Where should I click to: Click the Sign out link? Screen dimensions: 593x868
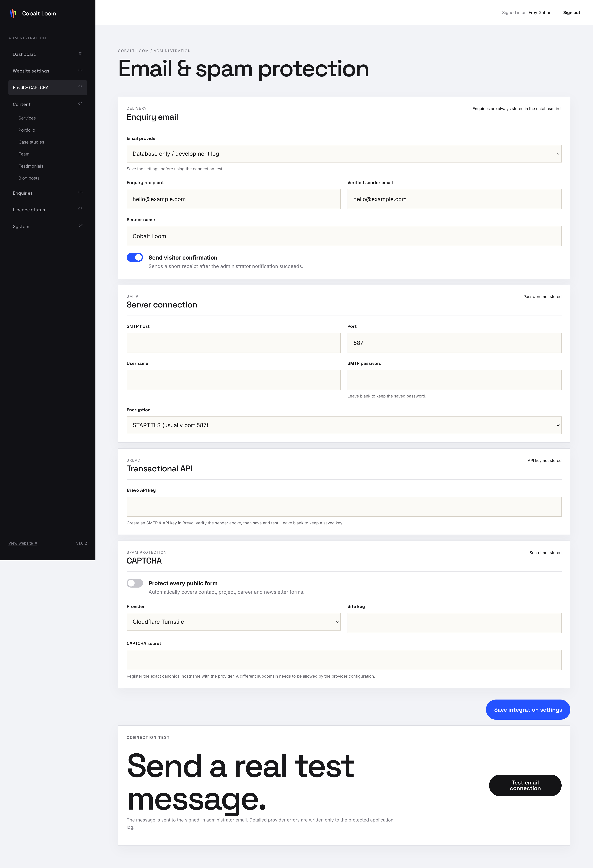point(571,13)
